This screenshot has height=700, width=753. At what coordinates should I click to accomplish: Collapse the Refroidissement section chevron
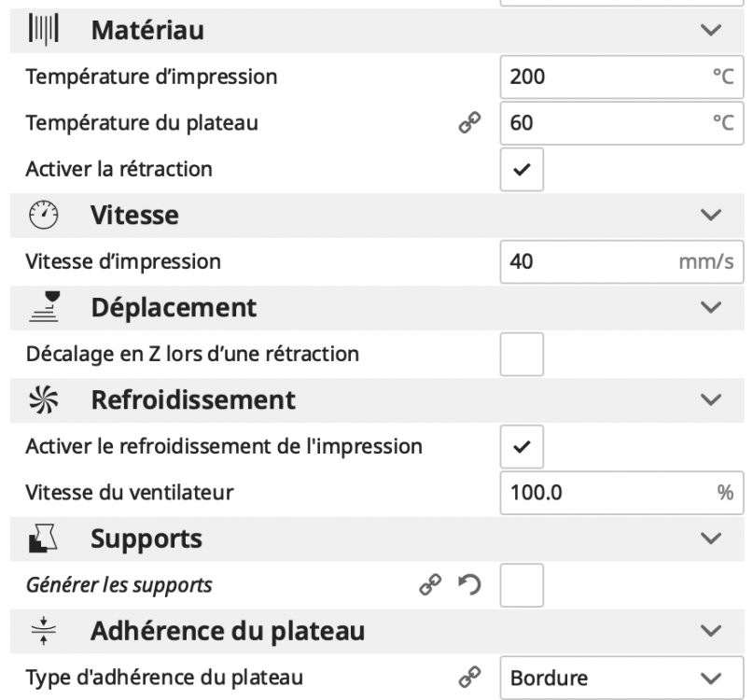[711, 400]
